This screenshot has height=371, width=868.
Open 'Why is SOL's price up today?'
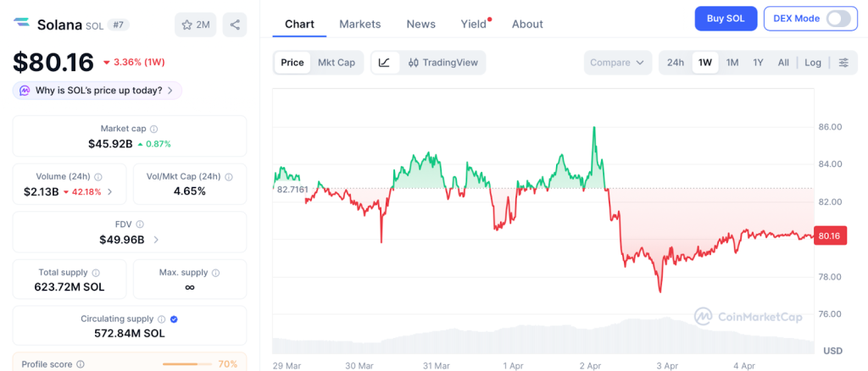point(97,91)
